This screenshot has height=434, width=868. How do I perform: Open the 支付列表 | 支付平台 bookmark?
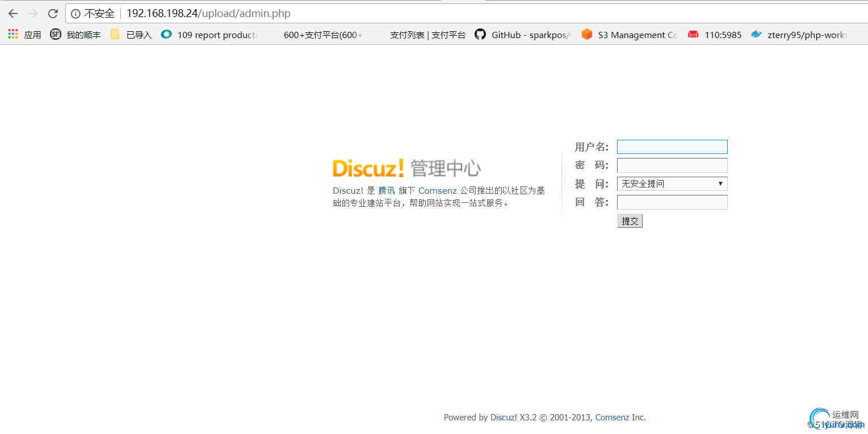point(427,35)
